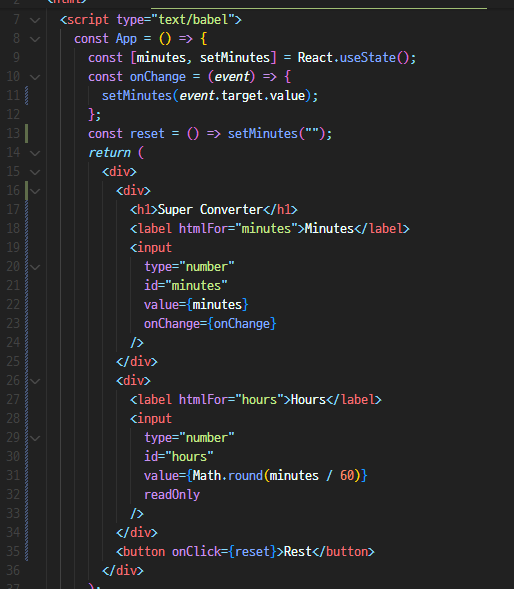Click "Rest" button text on line 35
514x589 pixels.
(298, 551)
